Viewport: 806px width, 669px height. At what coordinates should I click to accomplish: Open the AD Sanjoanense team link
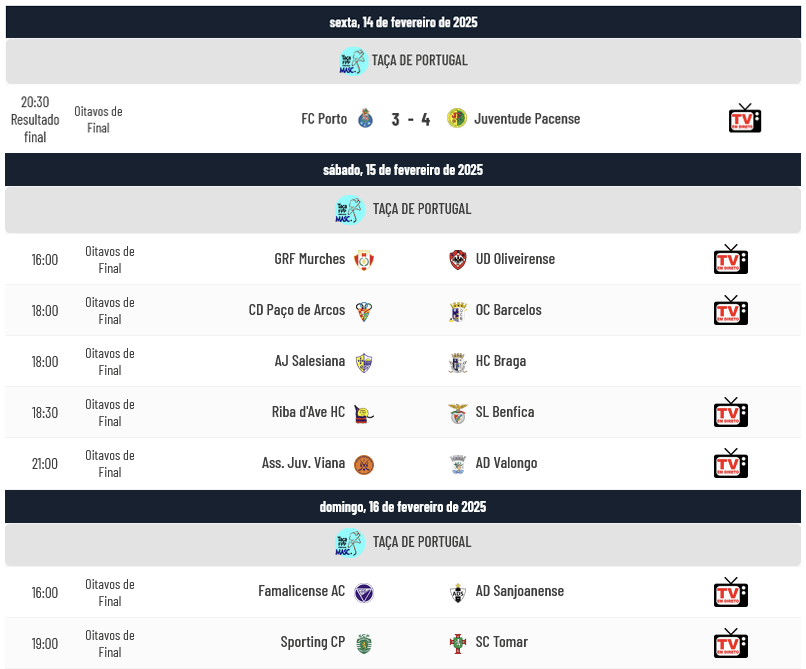point(520,591)
